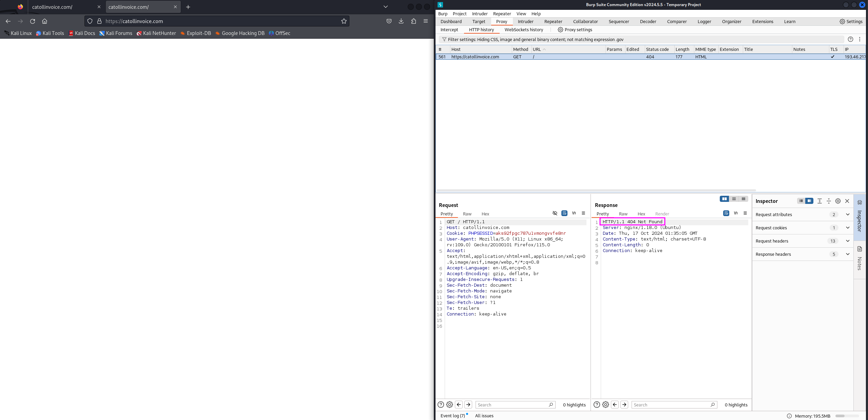The width and height of the screenshot is (868, 420).
Task: Switch Request view to Raw tab
Action: point(467,214)
